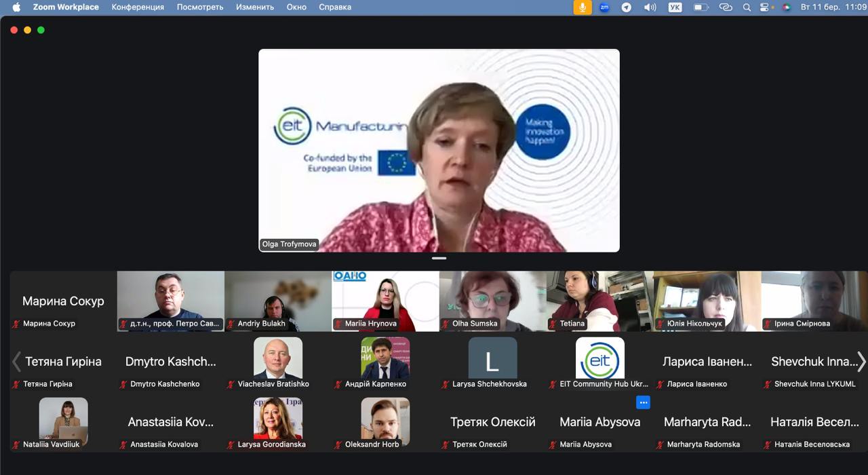The height and width of the screenshot is (475, 868).
Task: Select Dmytro Kashchenko's participant tile
Action: (170, 362)
